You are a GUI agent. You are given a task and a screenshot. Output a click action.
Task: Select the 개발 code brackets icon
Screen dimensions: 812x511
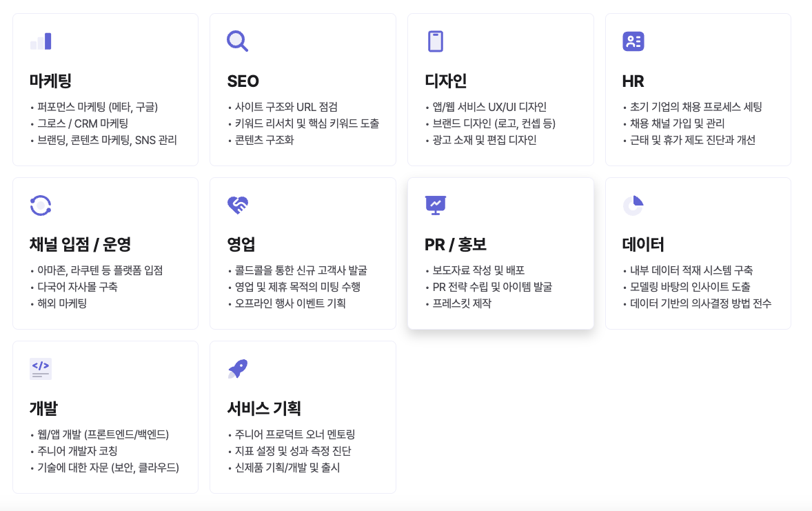(40, 368)
